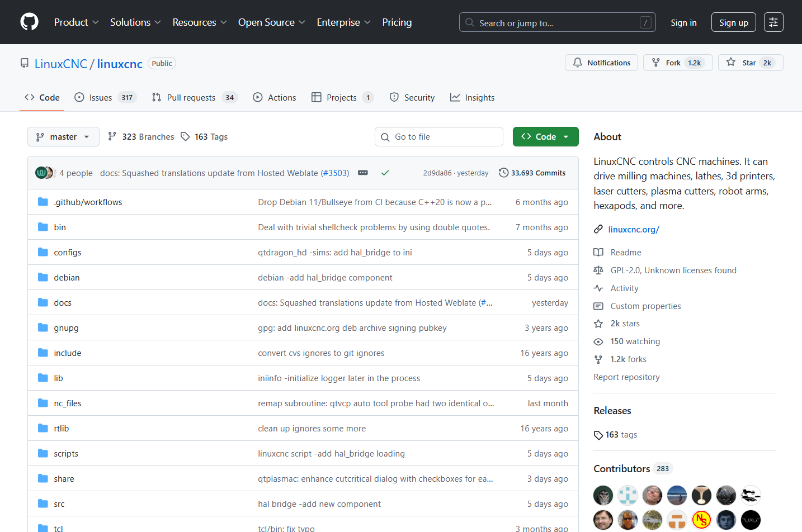This screenshot has width=802, height=532.
Task: Expand the Enterprise menu
Action: click(343, 22)
